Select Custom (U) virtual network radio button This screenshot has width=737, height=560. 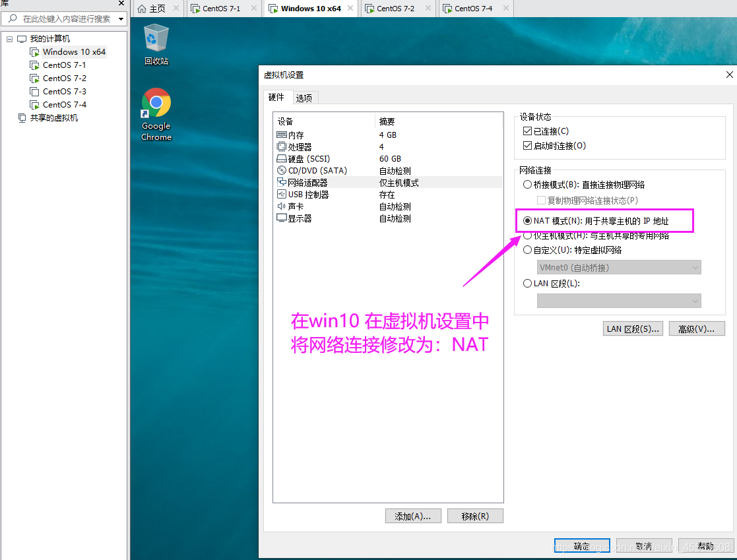[x=527, y=250]
